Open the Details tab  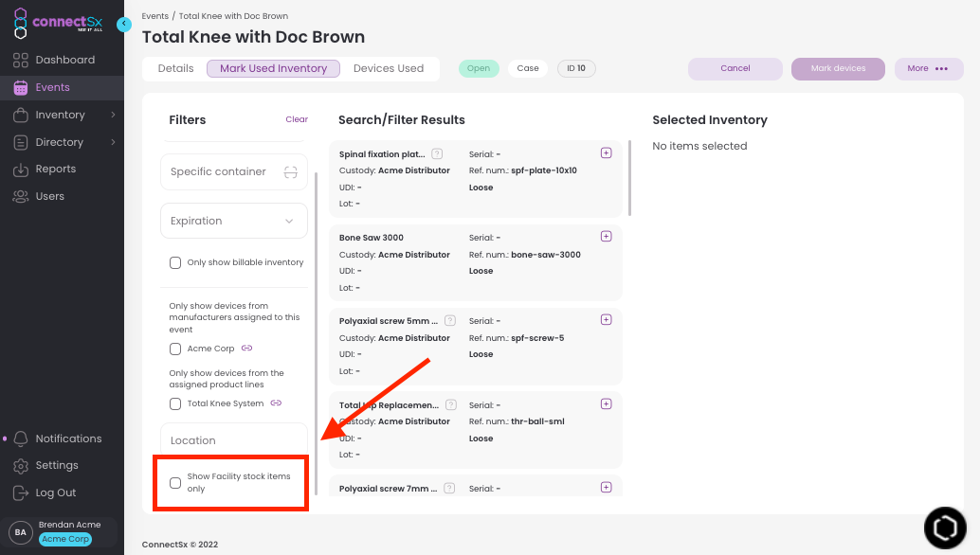coord(173,68)
